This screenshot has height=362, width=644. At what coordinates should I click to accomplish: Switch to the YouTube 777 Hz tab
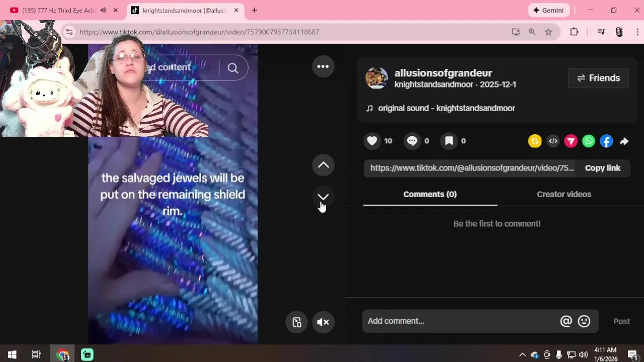[x=59, y=10]
